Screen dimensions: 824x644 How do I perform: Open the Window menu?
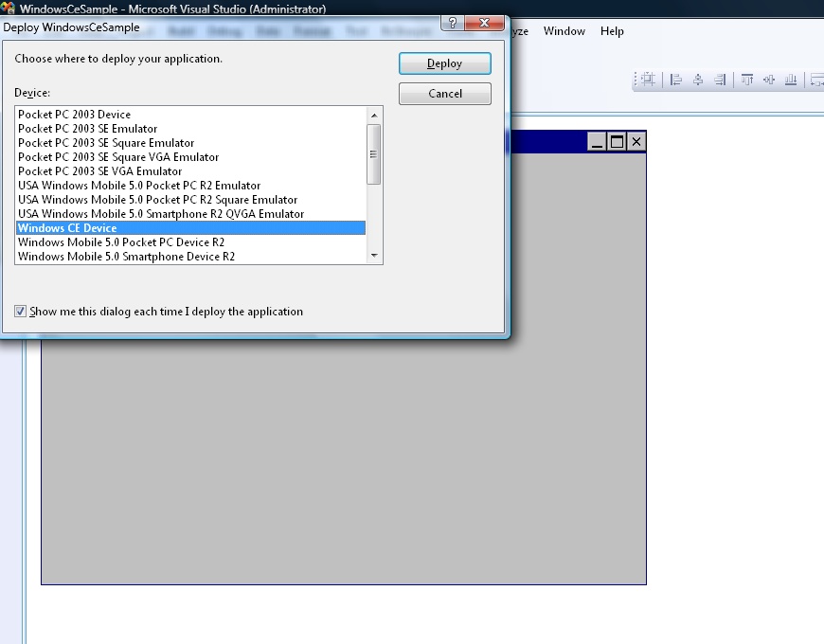coord(564,31)
